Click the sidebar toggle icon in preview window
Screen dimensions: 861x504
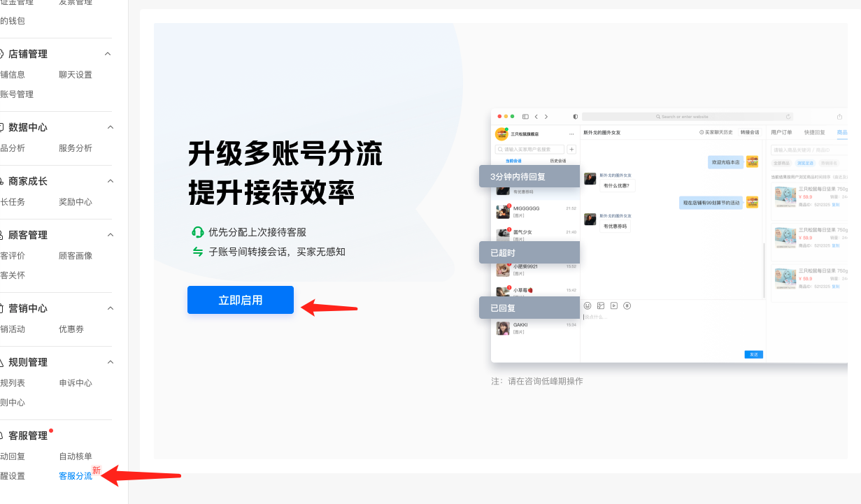tap(525, 117)
